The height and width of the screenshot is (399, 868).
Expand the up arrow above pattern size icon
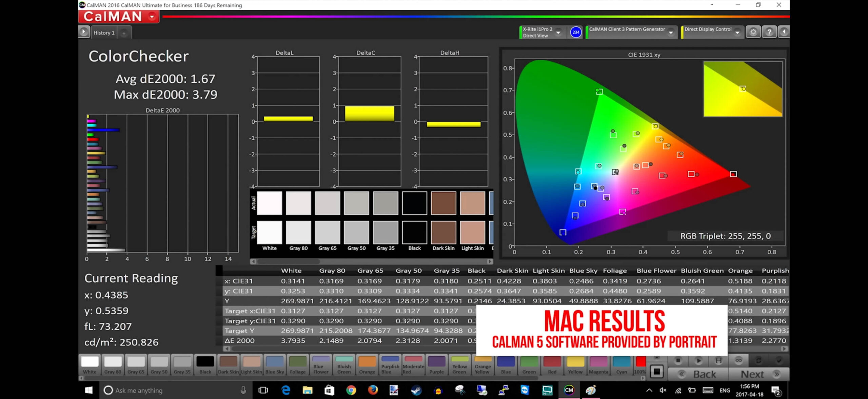(x=657, y=358)
